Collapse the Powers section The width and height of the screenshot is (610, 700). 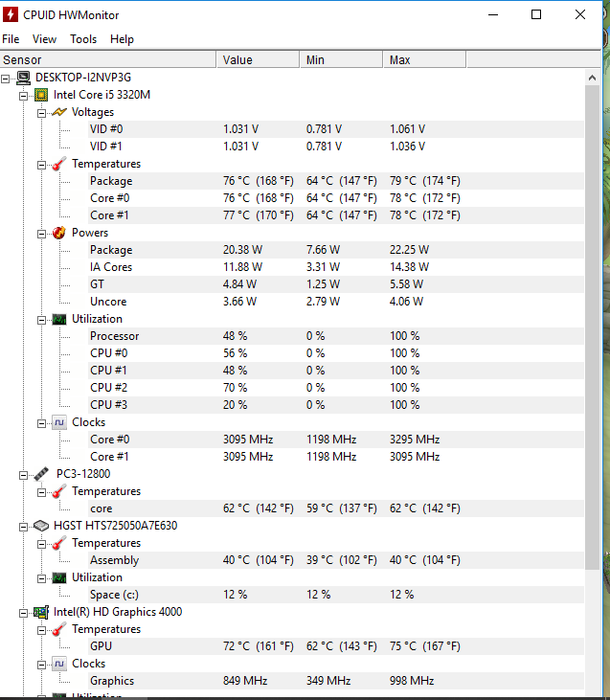(x=41, y=234)
